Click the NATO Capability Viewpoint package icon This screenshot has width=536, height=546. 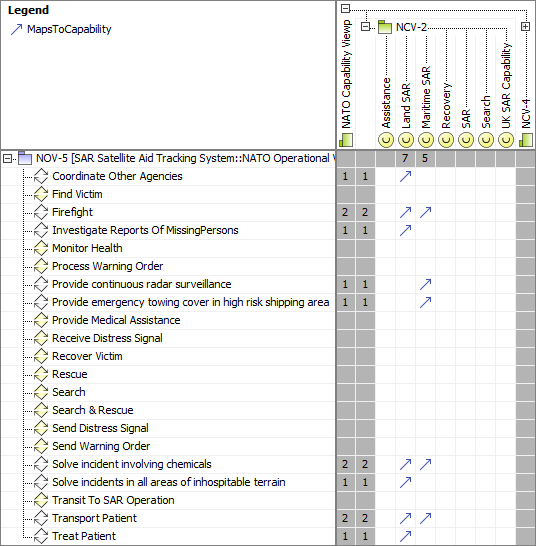coord(346,140)
